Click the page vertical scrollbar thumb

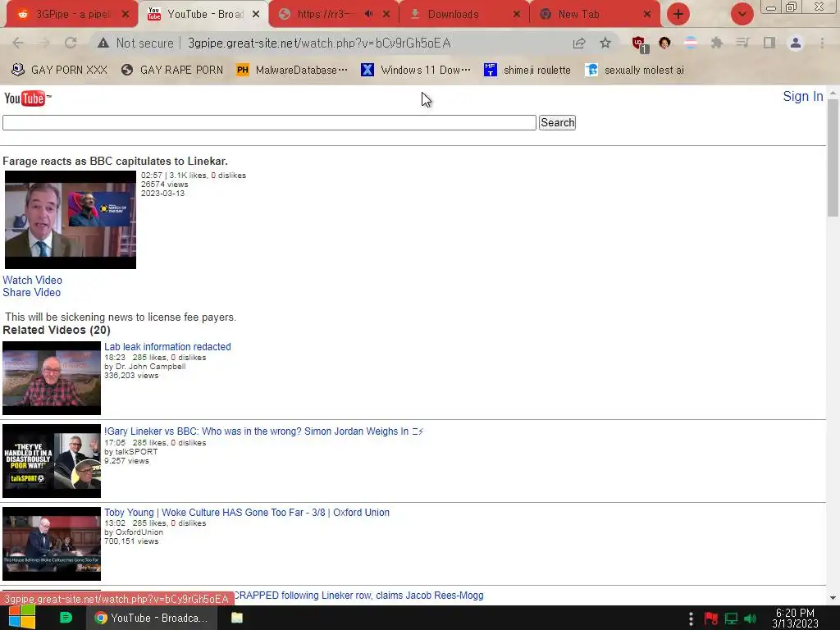[x=833, y=158]
